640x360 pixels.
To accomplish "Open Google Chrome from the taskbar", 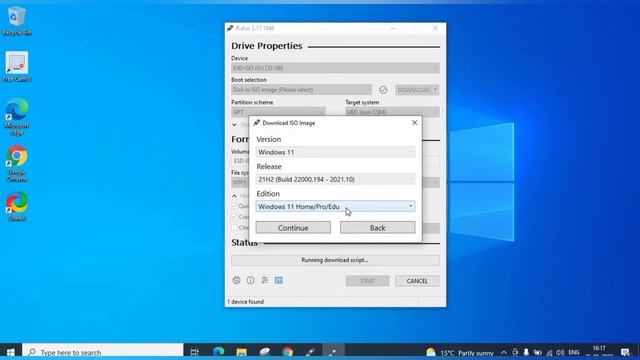I will coord(288,352).
